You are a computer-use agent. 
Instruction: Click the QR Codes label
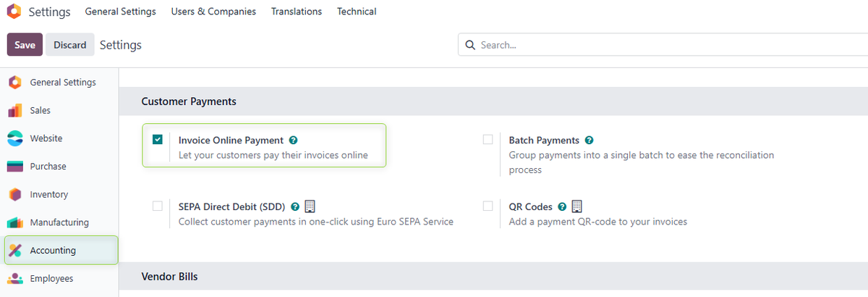531,206
